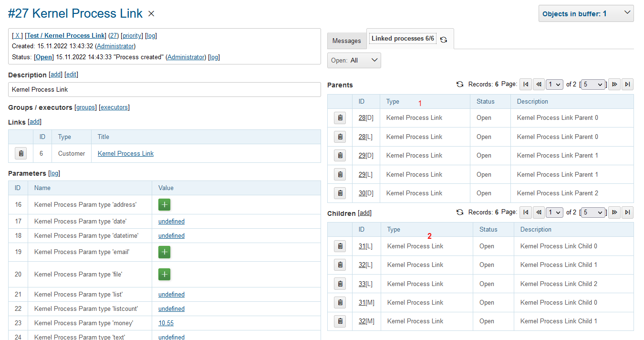Refresh the Parents records list
This screenshot has width=644, height=340.
click(459, 84)
